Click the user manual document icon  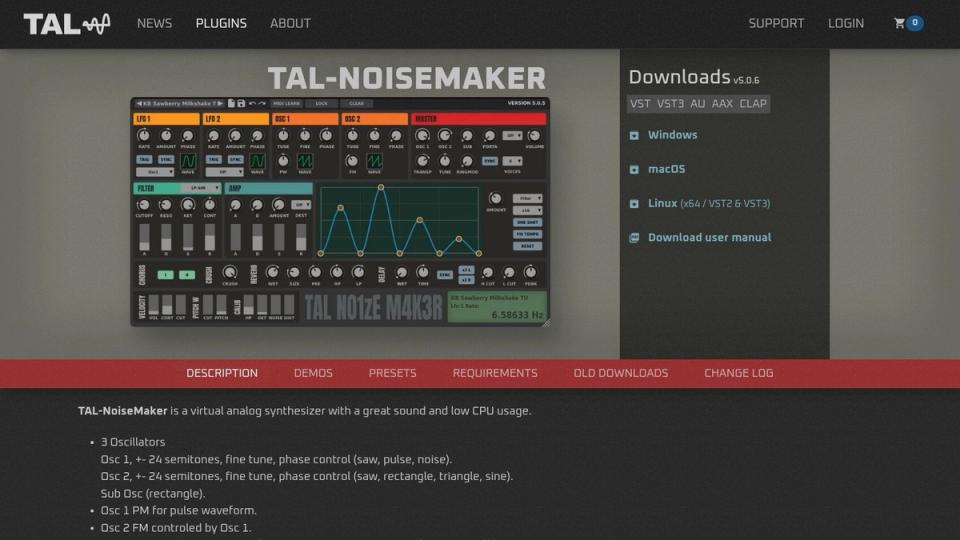(x=634, y=238)
